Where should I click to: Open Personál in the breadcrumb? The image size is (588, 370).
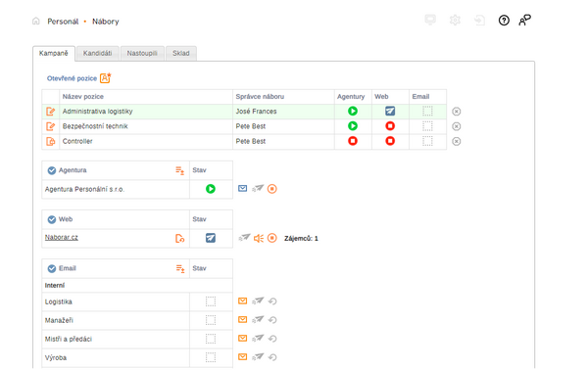coord(63,22)
